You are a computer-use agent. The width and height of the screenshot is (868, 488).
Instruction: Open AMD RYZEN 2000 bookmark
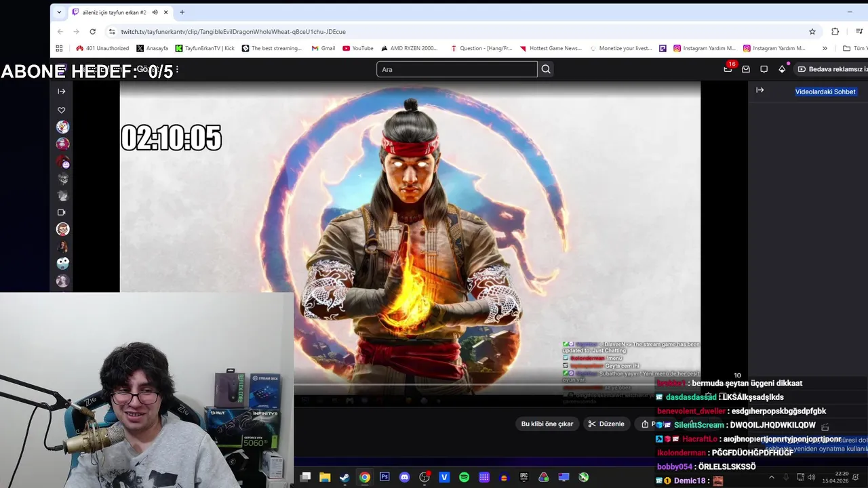(x=410, y=48)
